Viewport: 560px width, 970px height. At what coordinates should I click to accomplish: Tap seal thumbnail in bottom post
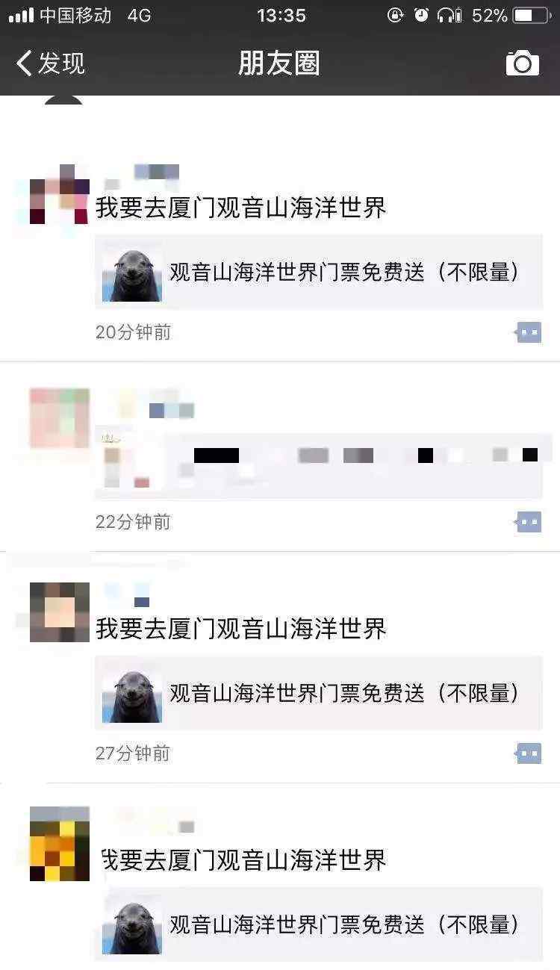[132, 925]
